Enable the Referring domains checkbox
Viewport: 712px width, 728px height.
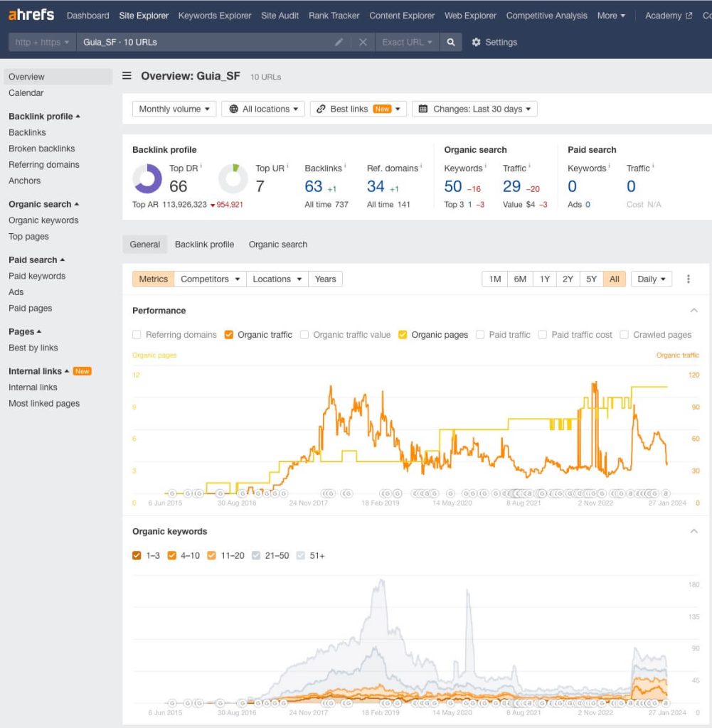tap(137, 335)
